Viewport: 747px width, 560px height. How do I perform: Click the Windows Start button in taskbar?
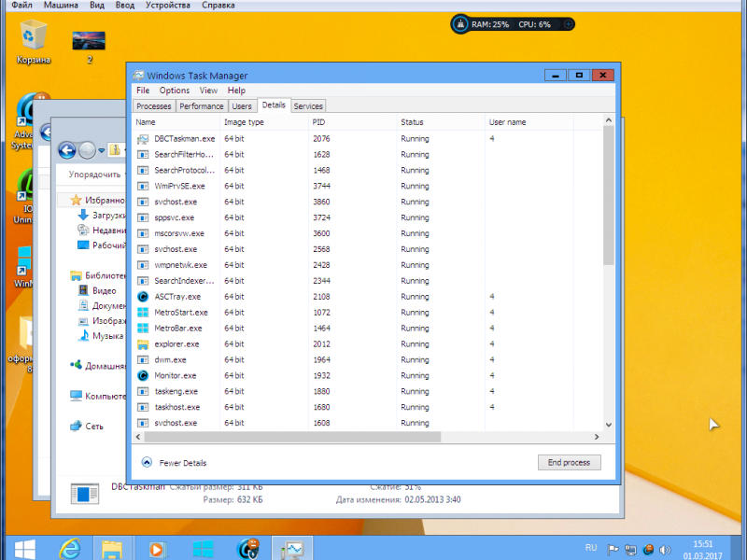(x=24, y=550)
